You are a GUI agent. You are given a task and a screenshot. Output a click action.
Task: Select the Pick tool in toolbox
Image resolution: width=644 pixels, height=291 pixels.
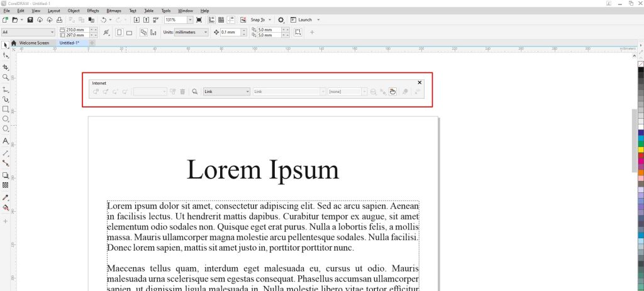point(5,45)
